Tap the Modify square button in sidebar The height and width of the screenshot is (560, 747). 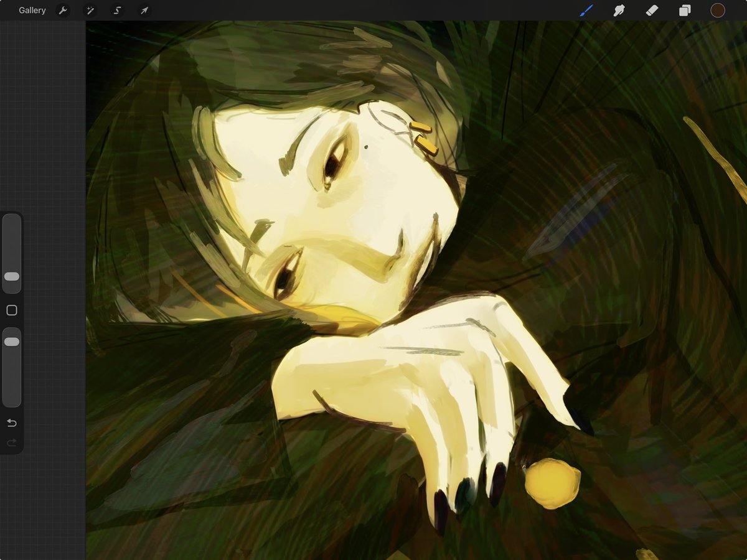pos(12,310)
